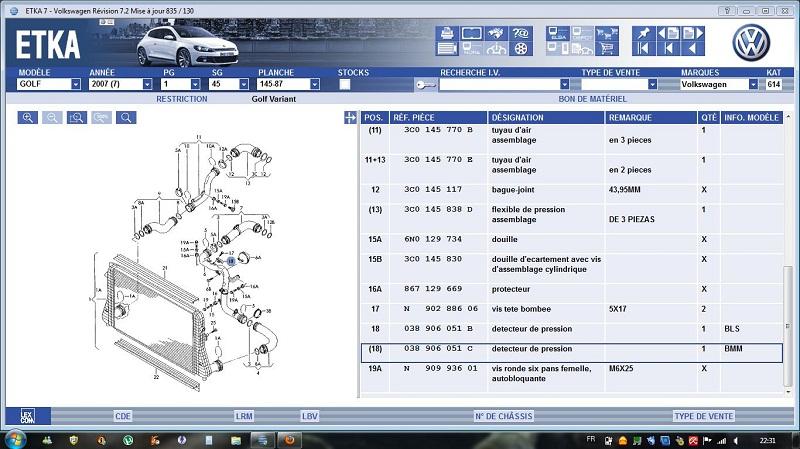Select part number 038 906 051 C
This screenshot has height=449, width=800.
438,348
